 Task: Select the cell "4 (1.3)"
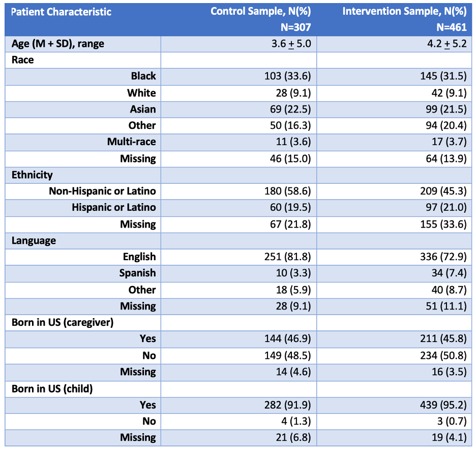click(x=296, y=421)
